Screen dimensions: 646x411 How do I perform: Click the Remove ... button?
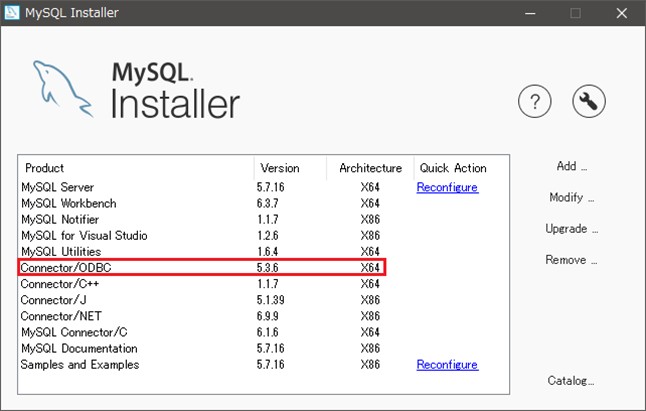point(571,260)
